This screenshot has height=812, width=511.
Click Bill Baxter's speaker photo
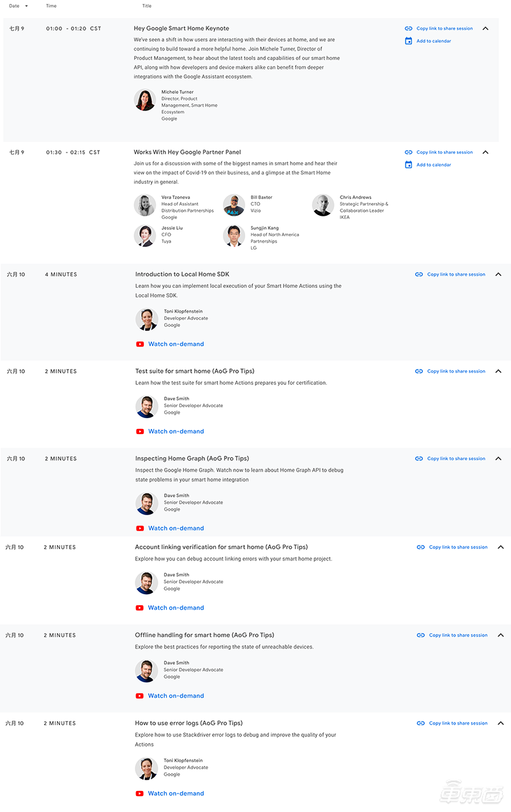pyautogui.click(x=234, y=206)
